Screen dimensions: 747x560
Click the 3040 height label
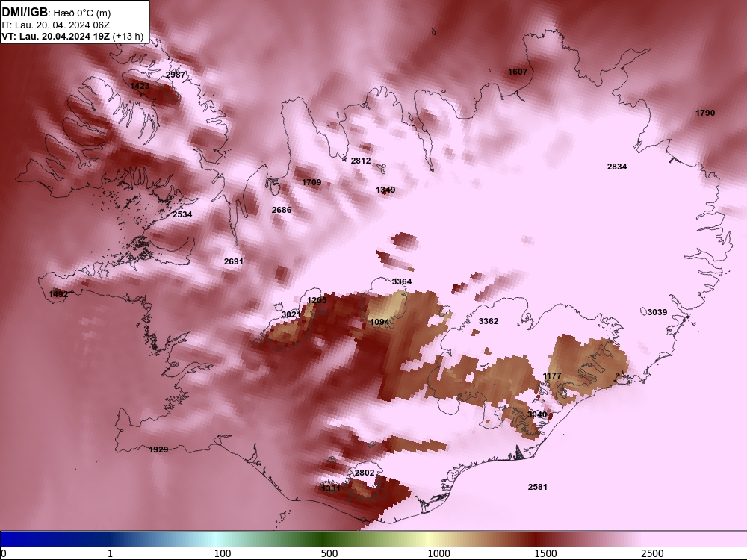537,414
